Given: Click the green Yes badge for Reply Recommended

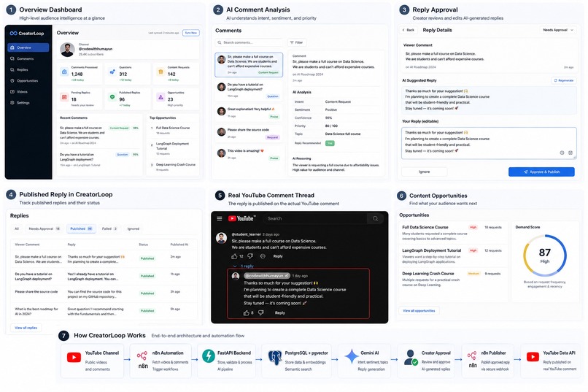Looking at the screenshot, I should [x=330, y=143].
